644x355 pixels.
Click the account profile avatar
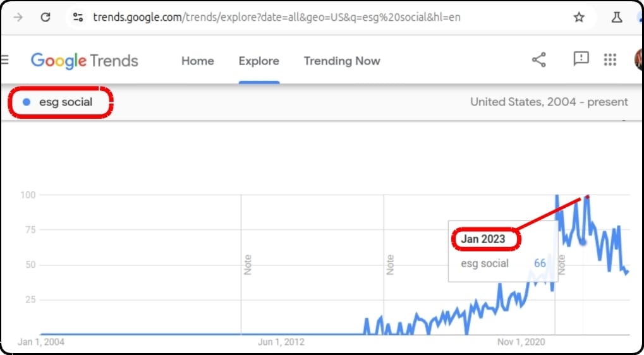[639, 60]
